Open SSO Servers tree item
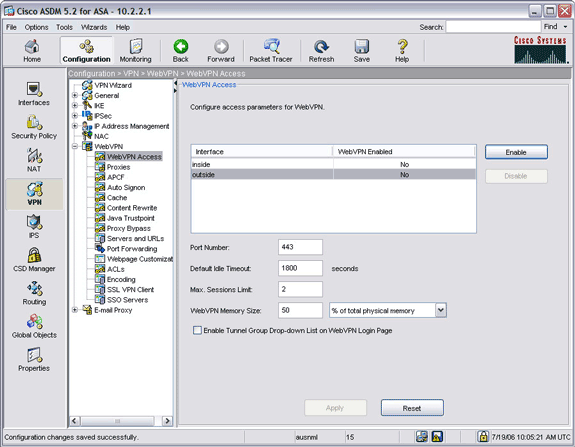This screenshot has height=447, width=575. point(127,300)
